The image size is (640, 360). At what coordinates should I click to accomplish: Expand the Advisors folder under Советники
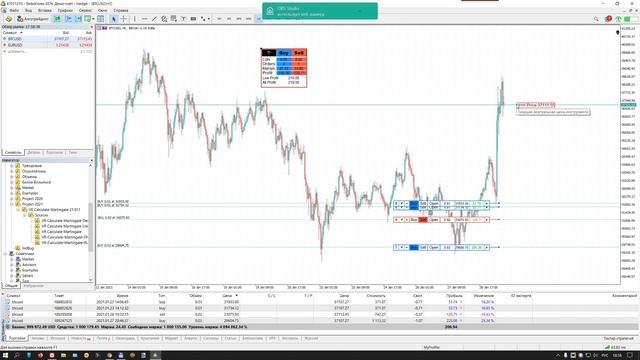tap(12, 264)
